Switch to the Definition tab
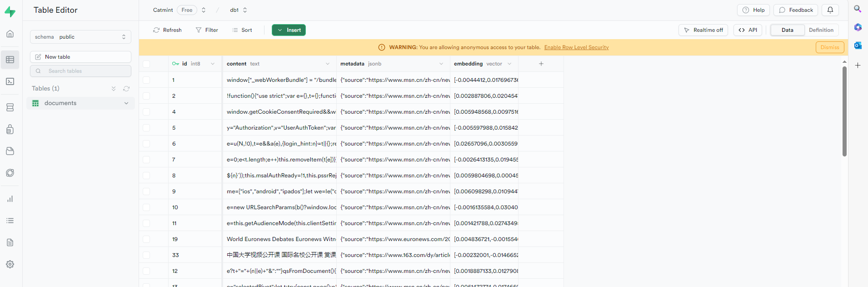This screenshot has height=287, width=868. click(x=821, y=30)
